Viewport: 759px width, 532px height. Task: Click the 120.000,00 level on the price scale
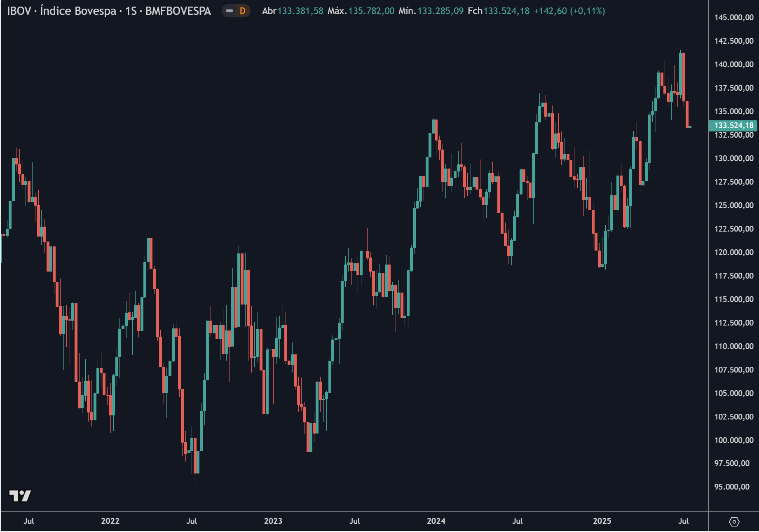(x=733, y=252)
